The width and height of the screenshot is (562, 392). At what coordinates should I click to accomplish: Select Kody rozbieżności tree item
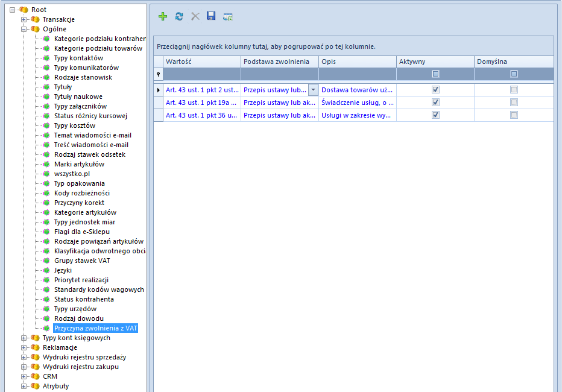(x=82, y=193)
